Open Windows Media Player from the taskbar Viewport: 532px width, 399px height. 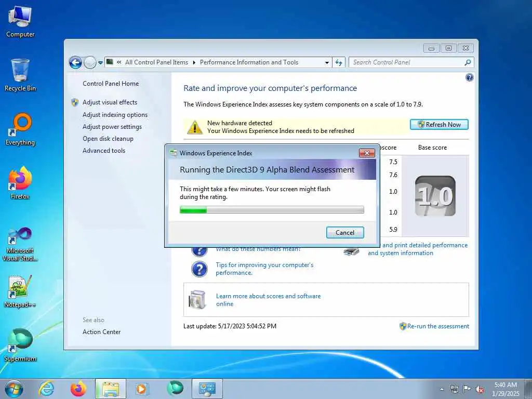coord(141,389)
